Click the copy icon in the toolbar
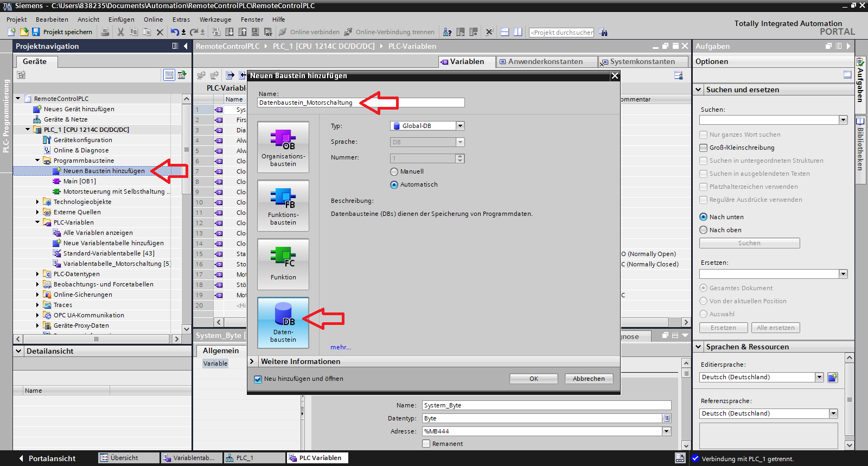This screenshot has width=868, height=466. pos(133,32)
